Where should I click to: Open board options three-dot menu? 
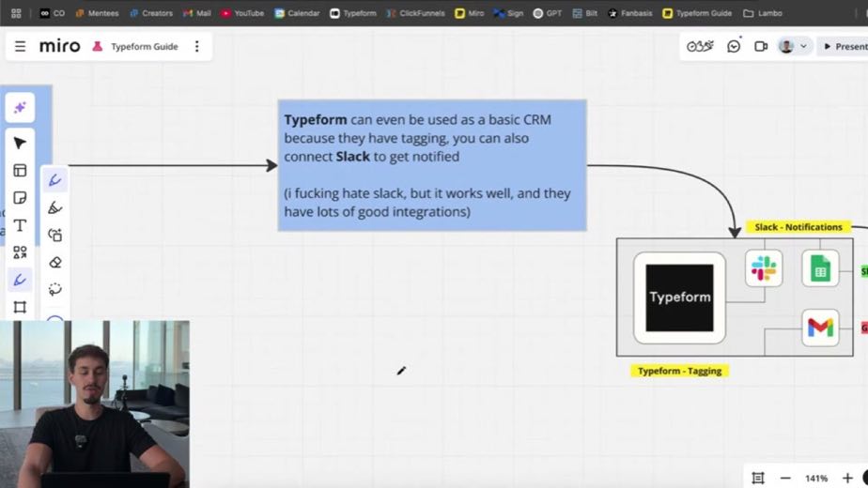point(197,47)
